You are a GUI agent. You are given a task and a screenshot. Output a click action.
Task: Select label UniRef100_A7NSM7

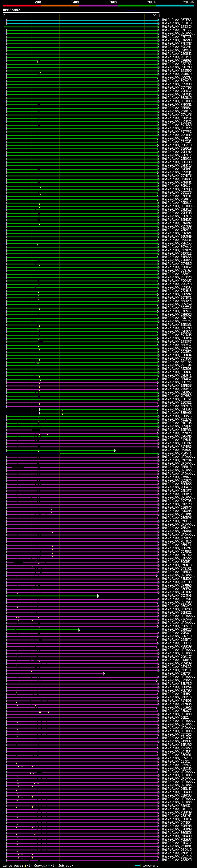point(176,43)
